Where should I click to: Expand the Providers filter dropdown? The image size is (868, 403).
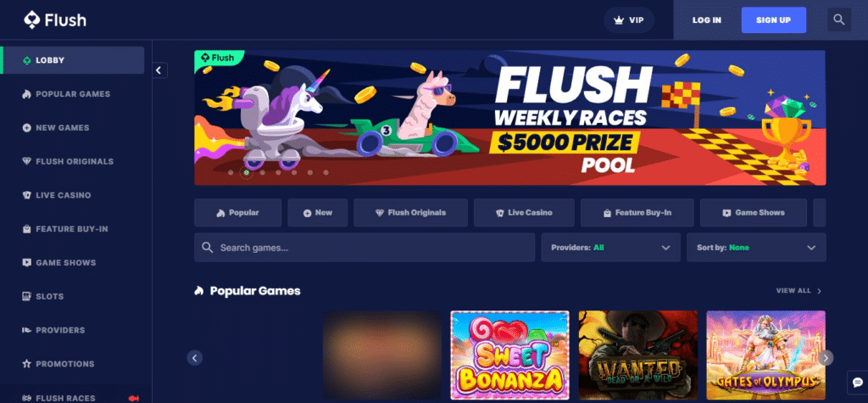point(610,247)
